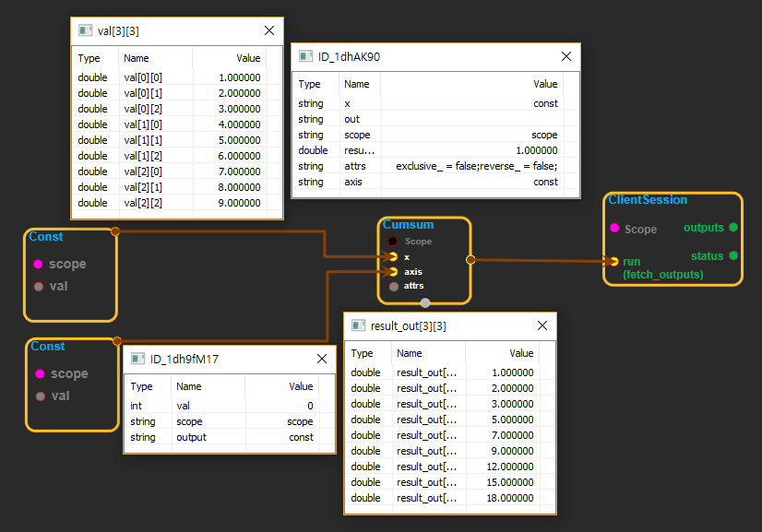Click the window icon in val[3][3] title bar
Screen dimensions: 762x532
[85, 30]
